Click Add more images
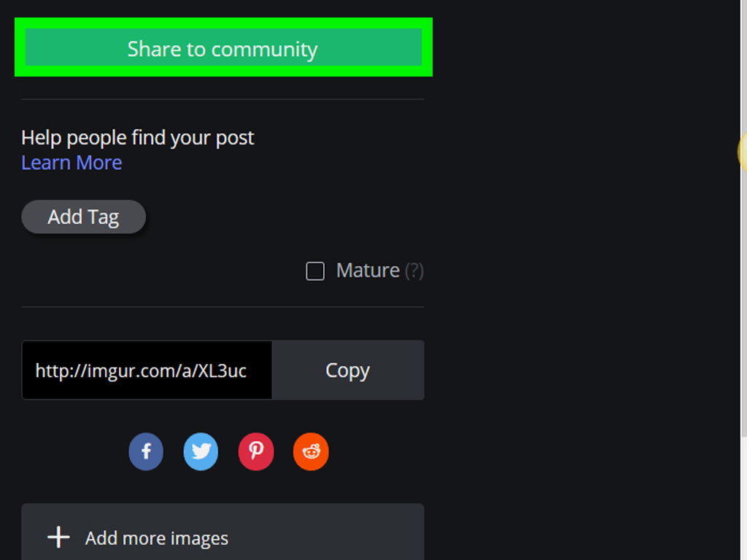This screenshot has width=747, height=560. tap(156, 537)
